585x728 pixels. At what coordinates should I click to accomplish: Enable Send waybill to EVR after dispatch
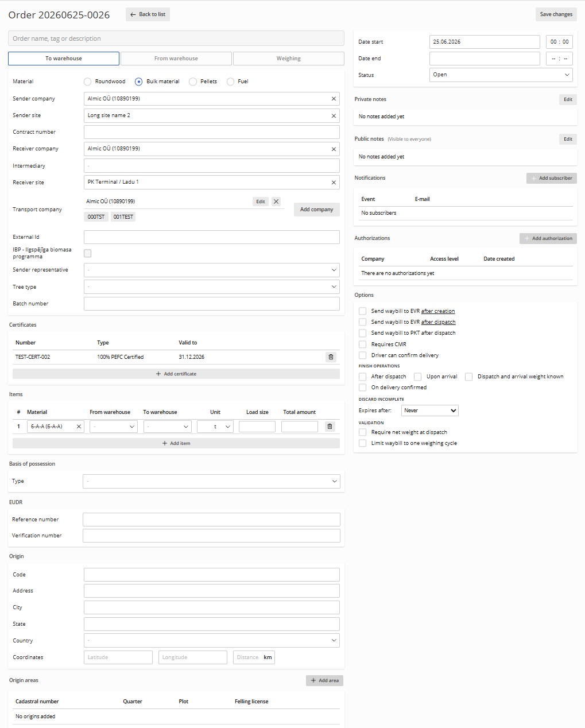[362, 322]
